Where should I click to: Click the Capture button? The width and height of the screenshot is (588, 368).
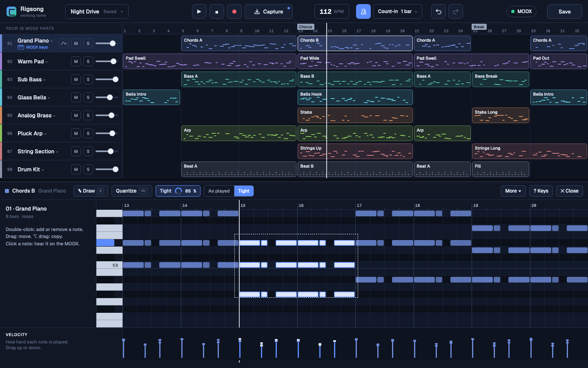click(269, 11)
